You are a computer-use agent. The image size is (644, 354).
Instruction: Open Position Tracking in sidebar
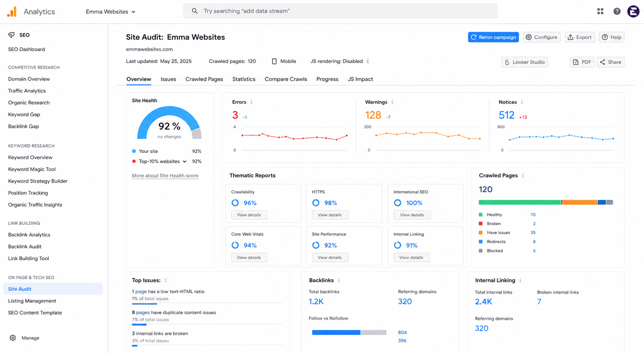28,193
